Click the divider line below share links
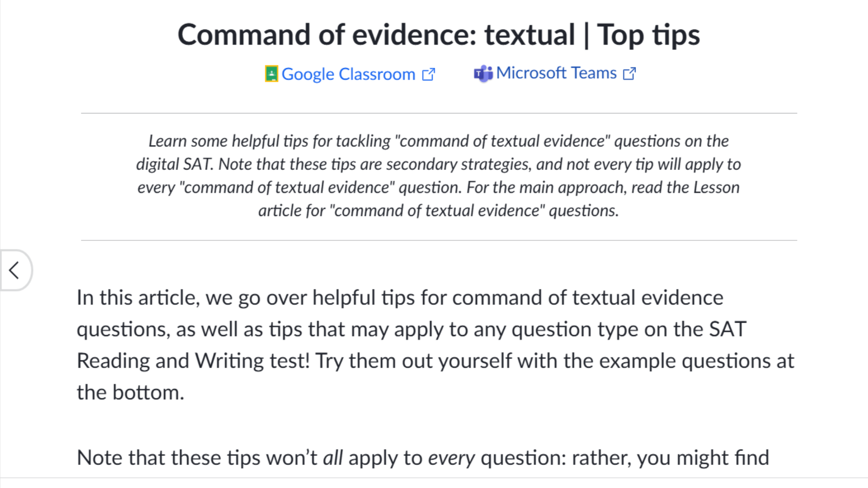 pyautogui.click(x=439, y=113)
